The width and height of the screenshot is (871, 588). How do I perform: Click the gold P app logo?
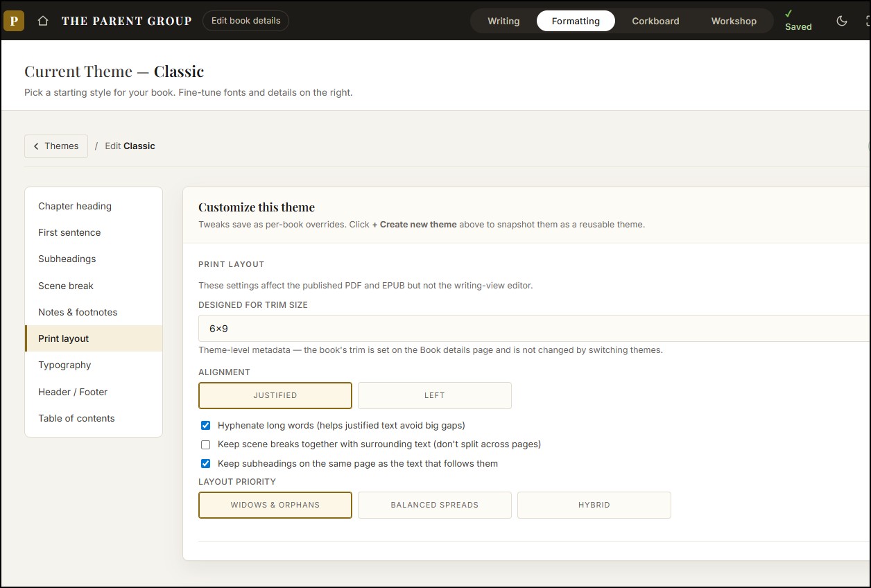[14, 21]
